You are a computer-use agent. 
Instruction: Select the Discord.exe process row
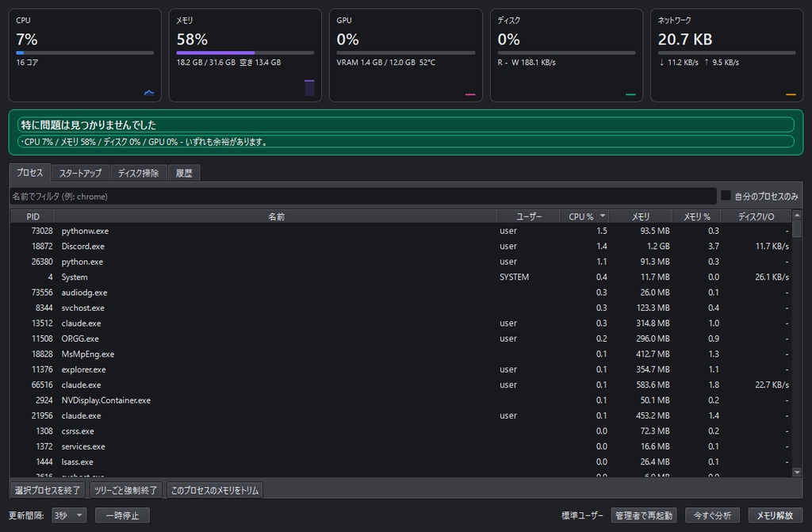coord(400,247)
